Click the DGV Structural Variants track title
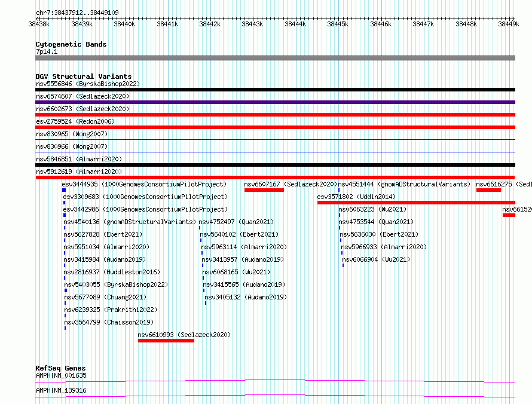 click(84, 76)
